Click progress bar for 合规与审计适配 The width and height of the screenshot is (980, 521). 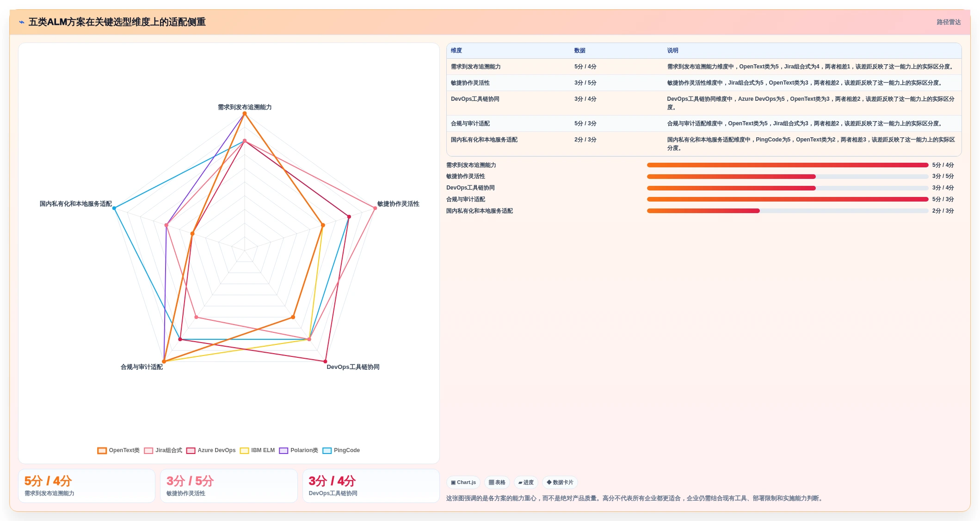click(788, 199)
